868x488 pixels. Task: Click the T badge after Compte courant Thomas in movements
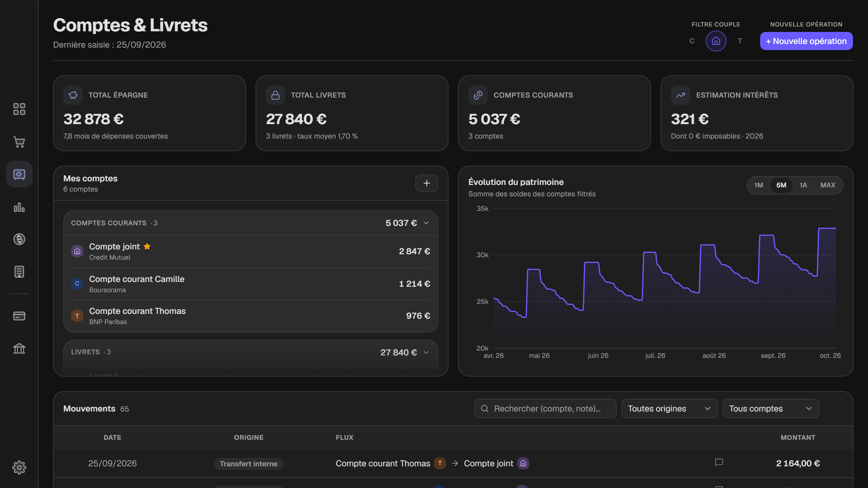pos(440,463)
